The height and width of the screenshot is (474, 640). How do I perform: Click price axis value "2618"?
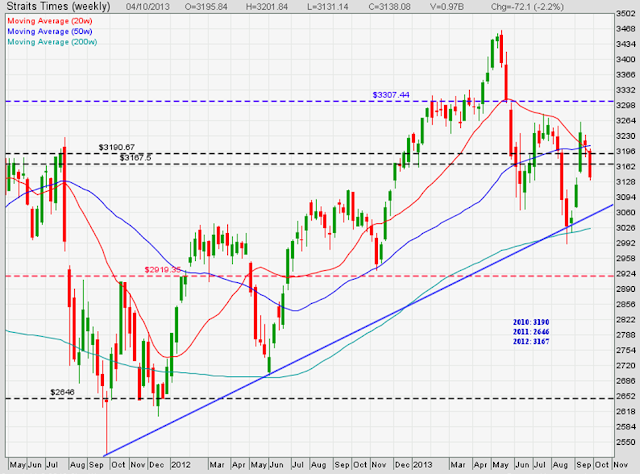pos(625,412)
